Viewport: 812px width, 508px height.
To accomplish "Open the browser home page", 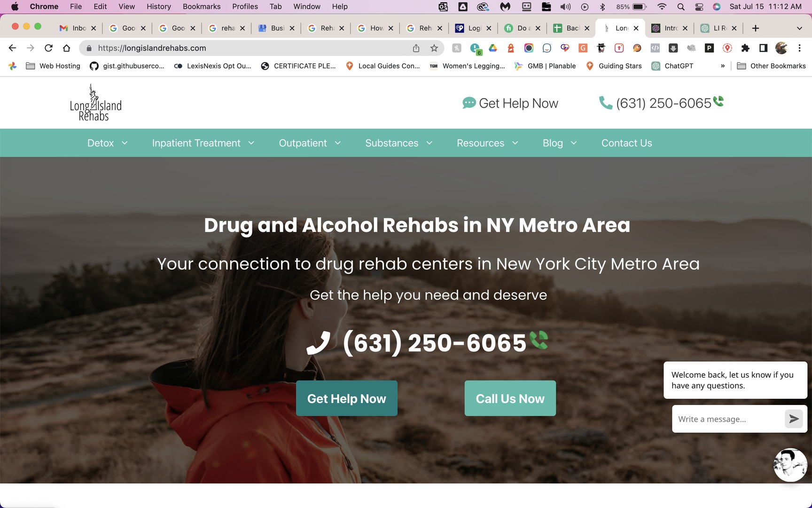I will [x=67, y=48].
